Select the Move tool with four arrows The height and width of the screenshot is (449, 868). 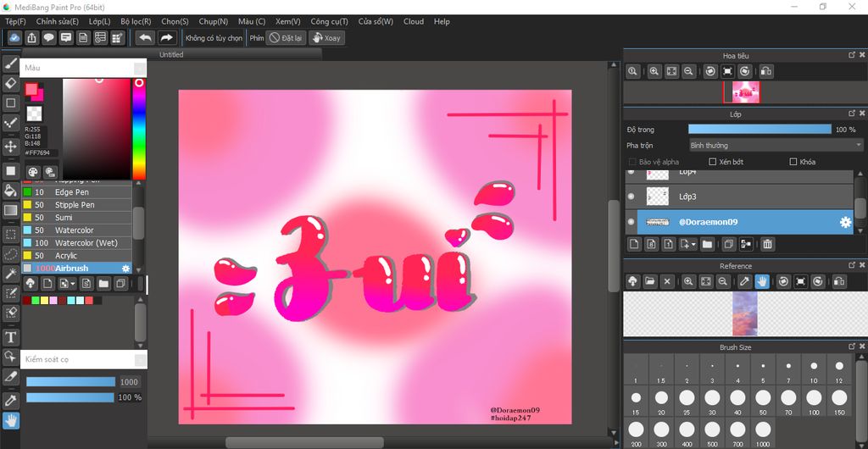point(10,147)
